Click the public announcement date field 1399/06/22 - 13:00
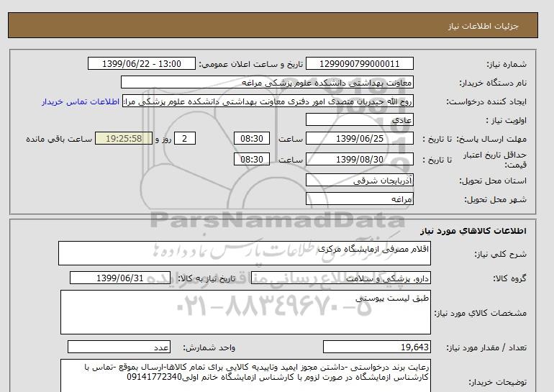The height and width of the screenshot is (392, 554). pos(142,63)
